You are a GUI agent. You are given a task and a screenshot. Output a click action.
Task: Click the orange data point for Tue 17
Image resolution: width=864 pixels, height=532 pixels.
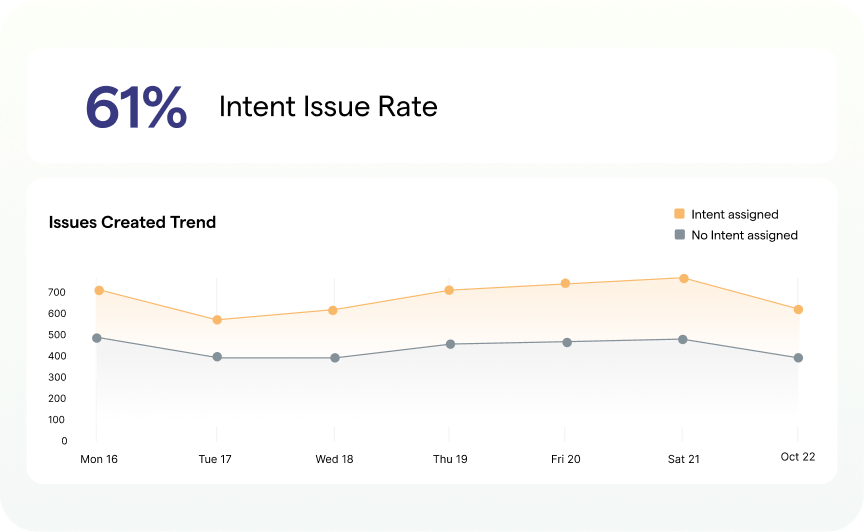pyautogui.click(x=216, y=320)
